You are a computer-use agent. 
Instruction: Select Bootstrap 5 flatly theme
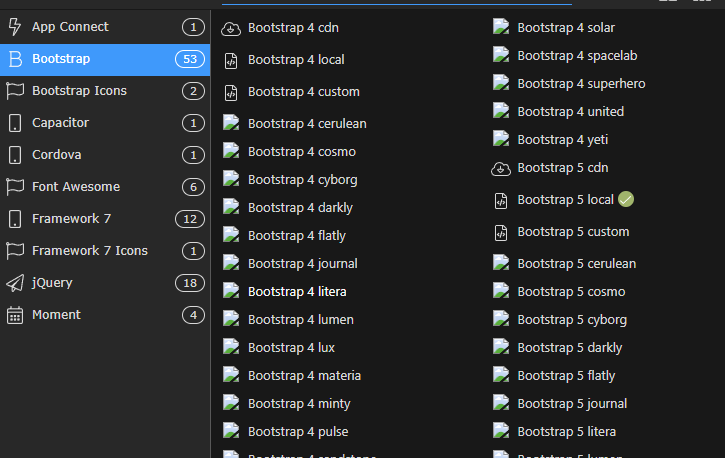pos(566,375)
